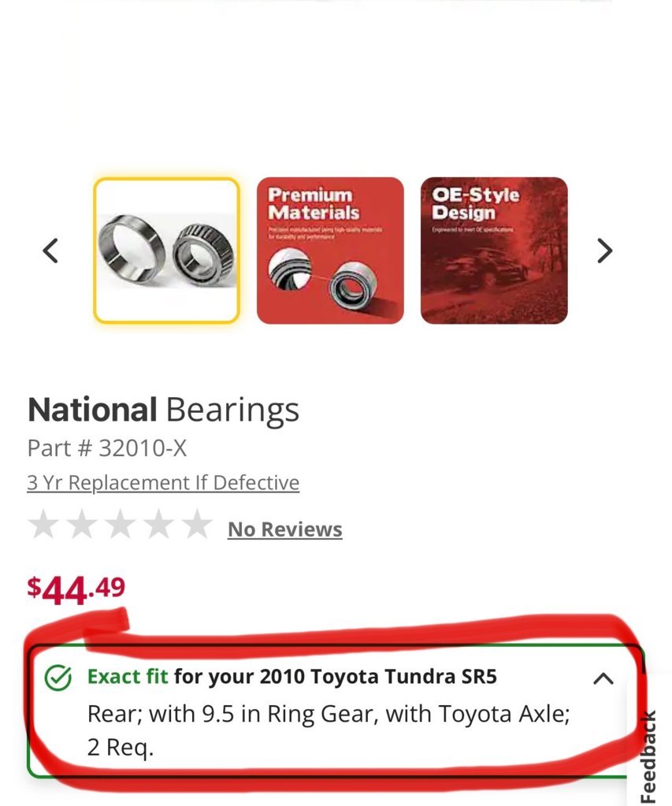Open 3 Yr Replacement If Defective link
Viewport: 672px width, 806px height.
point(163,483)
